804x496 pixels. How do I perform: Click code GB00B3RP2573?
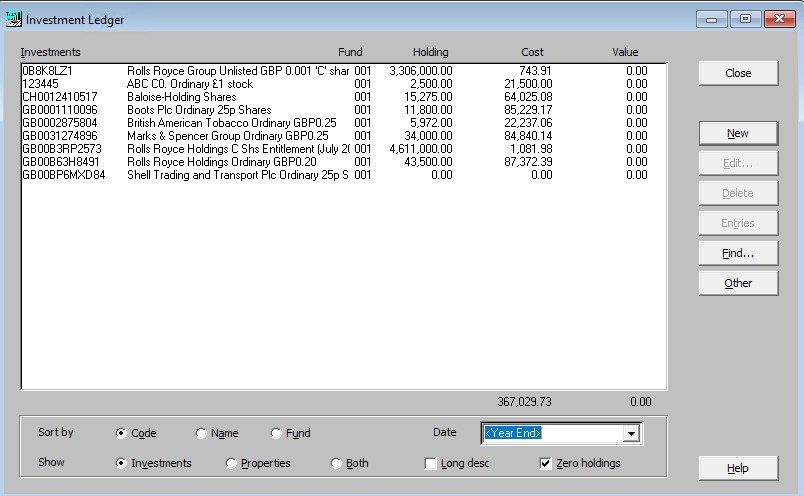tap(62, 149)
